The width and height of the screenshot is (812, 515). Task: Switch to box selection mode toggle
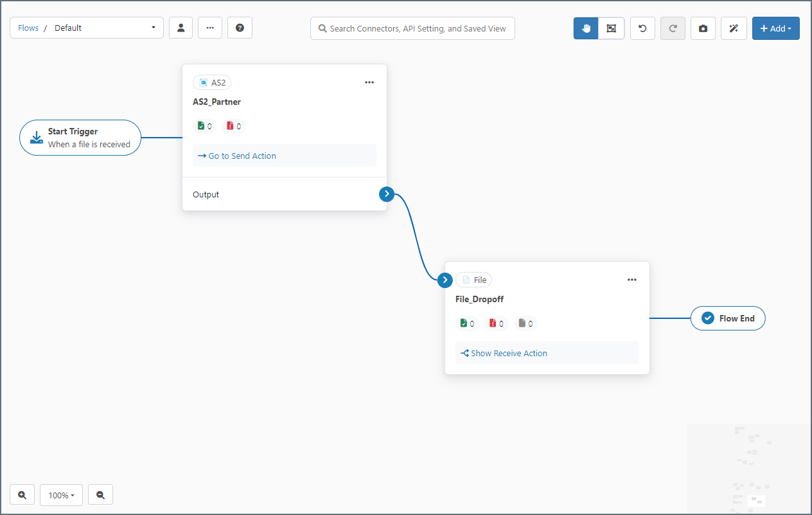[x=611, y=28]
